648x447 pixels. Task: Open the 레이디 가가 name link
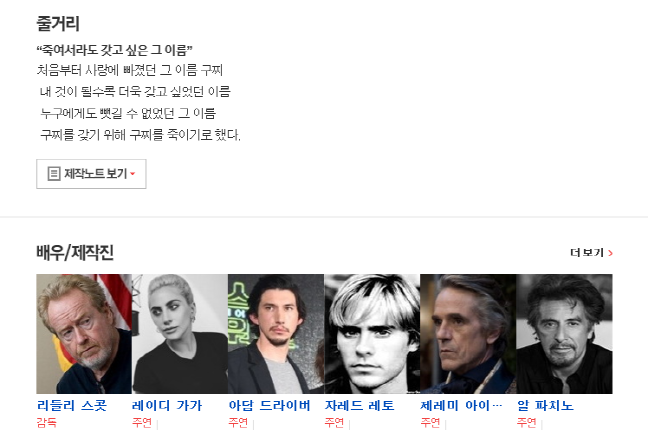click(167, 406)
